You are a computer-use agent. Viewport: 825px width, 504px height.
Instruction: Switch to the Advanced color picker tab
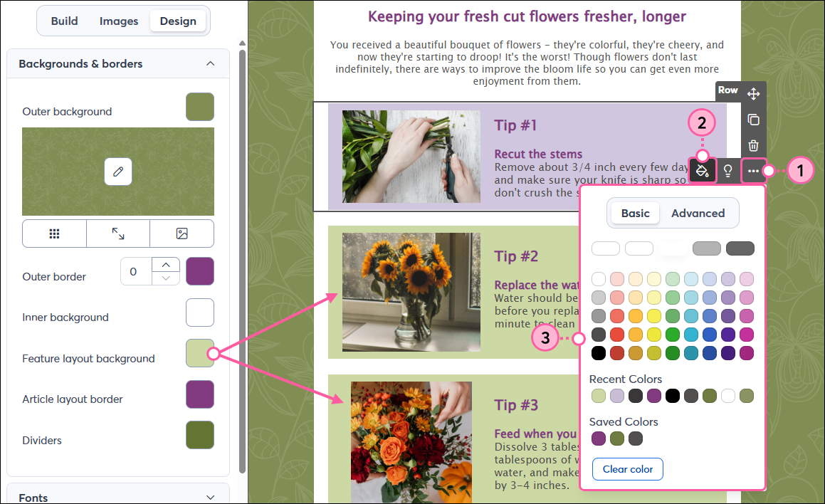[x=698, y=213]
